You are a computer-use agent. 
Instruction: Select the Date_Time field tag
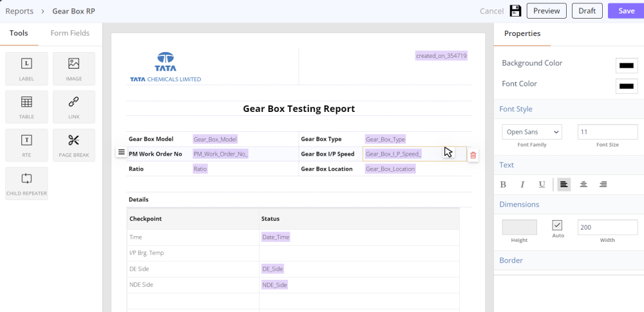click(276, 237)
